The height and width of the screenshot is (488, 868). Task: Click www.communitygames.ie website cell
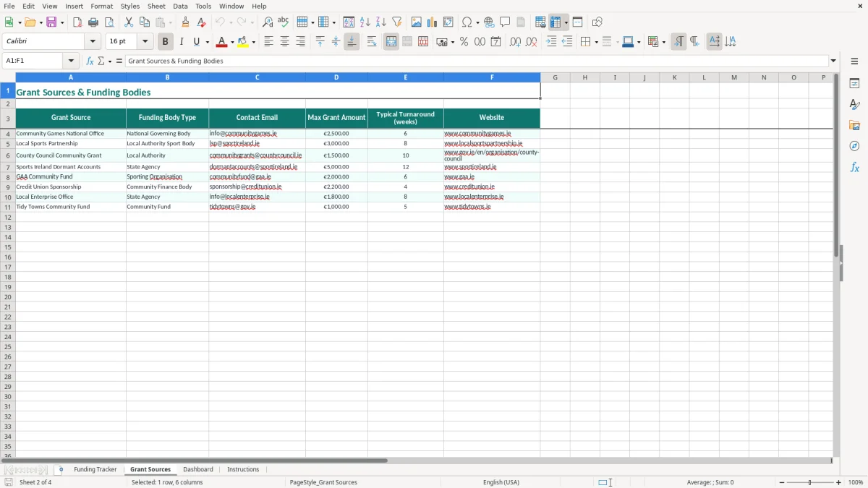[x=492, y=134]
